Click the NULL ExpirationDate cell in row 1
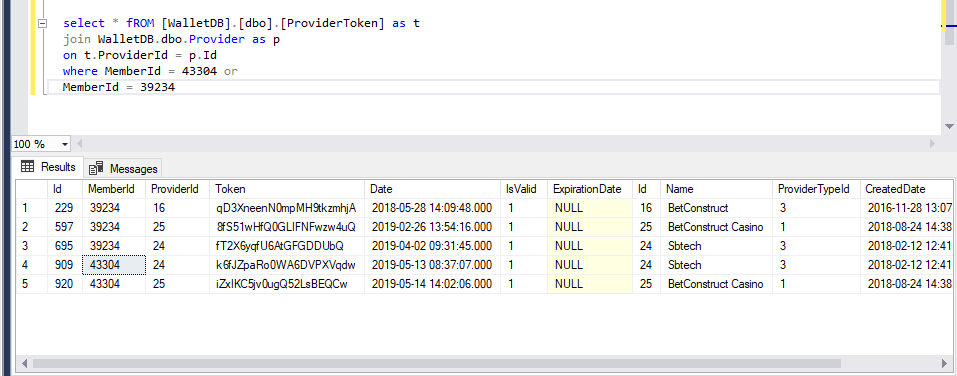This screenshot has width=957, height=376. click(590, 208)
